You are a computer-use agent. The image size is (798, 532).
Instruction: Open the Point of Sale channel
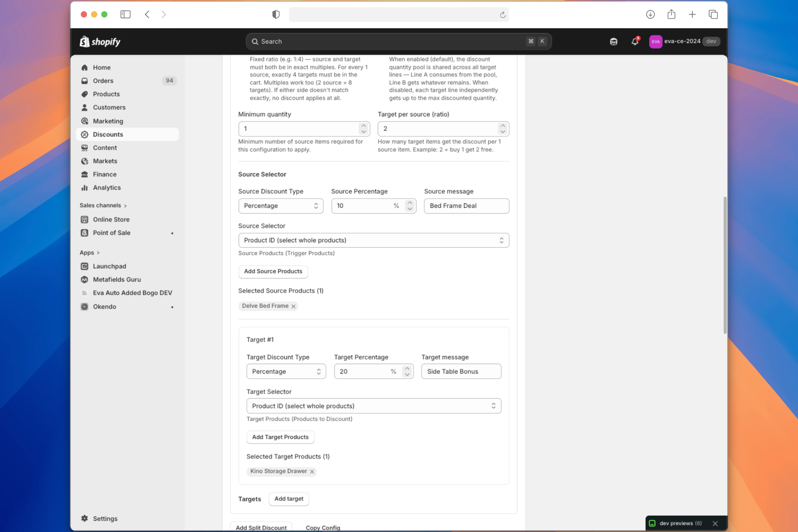(x=111, y=233)
